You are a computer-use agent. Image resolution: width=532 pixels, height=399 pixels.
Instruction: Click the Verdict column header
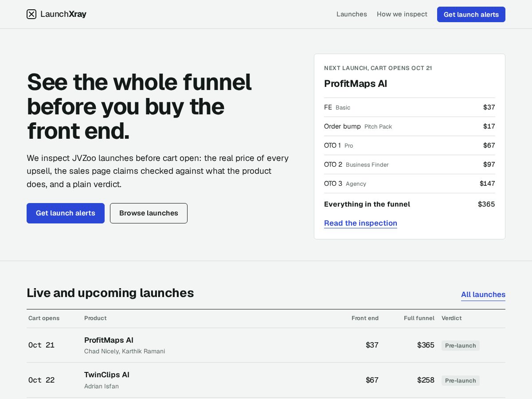point(451,318)
